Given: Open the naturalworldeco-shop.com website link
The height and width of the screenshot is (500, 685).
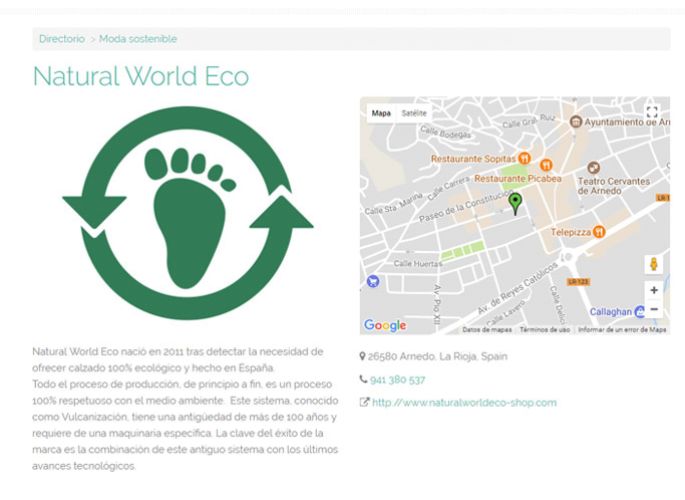Looking at the screenshot, I should pos(464,403).
